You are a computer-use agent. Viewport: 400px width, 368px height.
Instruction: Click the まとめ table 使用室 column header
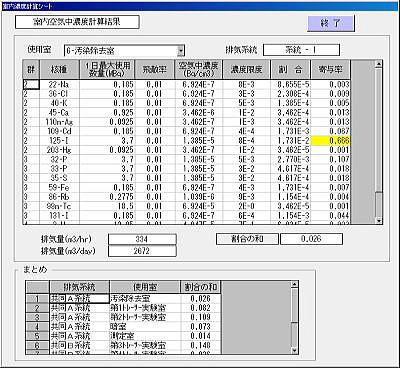click(x=145, y=287)
